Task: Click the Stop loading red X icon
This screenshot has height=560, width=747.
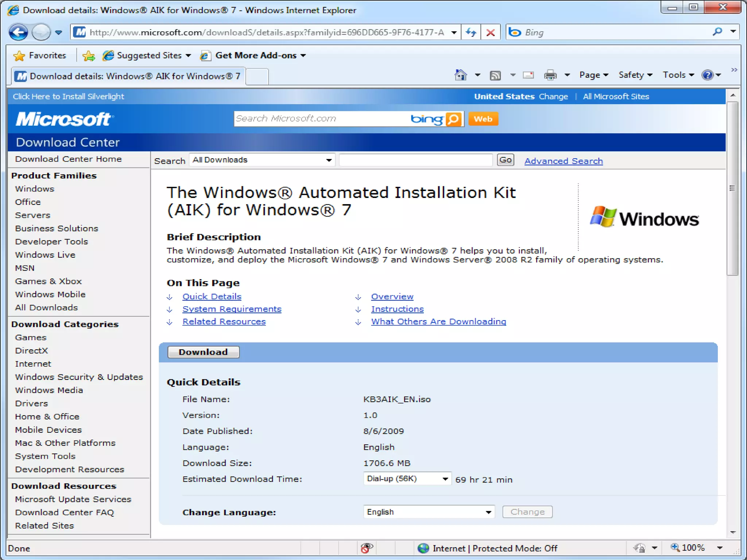Action: click(490, 32)
